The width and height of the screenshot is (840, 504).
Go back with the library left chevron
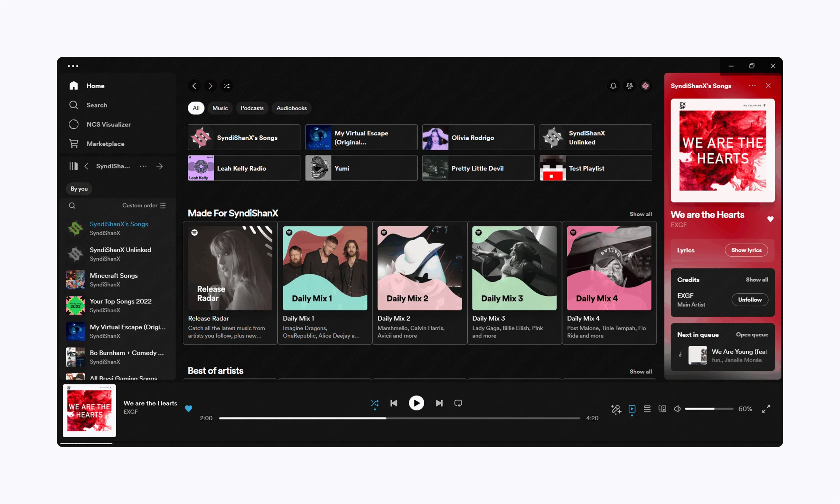click(86, 166)
